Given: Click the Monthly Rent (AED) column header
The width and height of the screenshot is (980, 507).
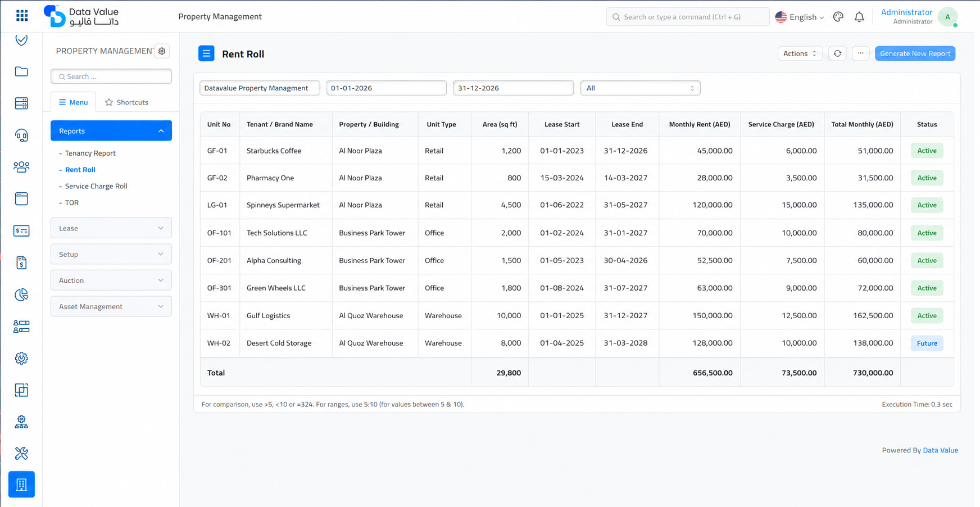Looking at the screenshot, I should pyautogui.click(x=700, y=124).
